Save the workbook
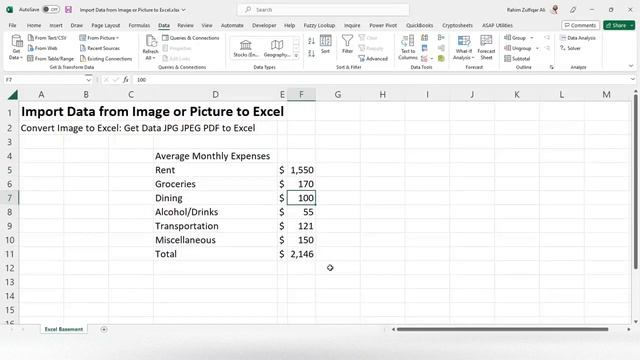The height and width of the screenshot is (360, 640). [68, 9]
